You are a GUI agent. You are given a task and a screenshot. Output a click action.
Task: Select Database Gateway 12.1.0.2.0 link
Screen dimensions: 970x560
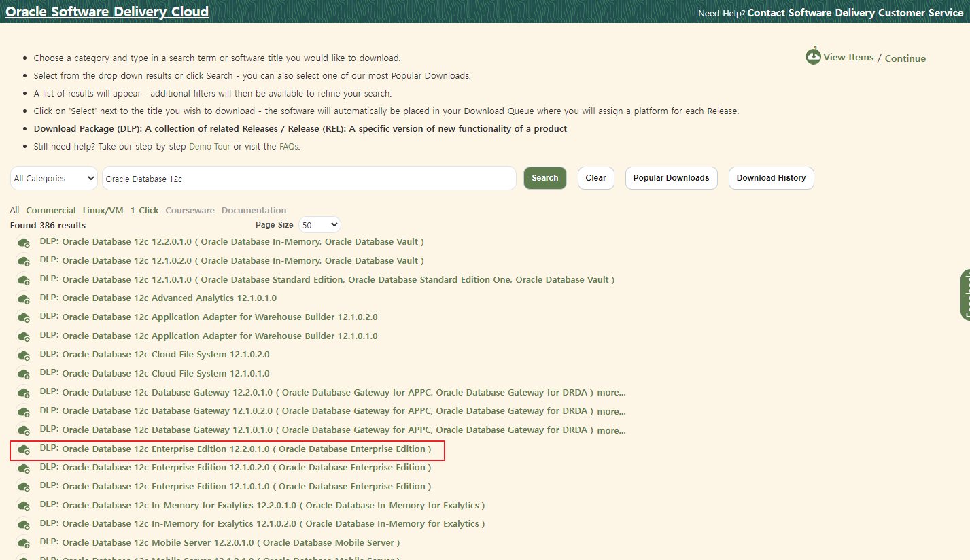[x=328, y=410]
